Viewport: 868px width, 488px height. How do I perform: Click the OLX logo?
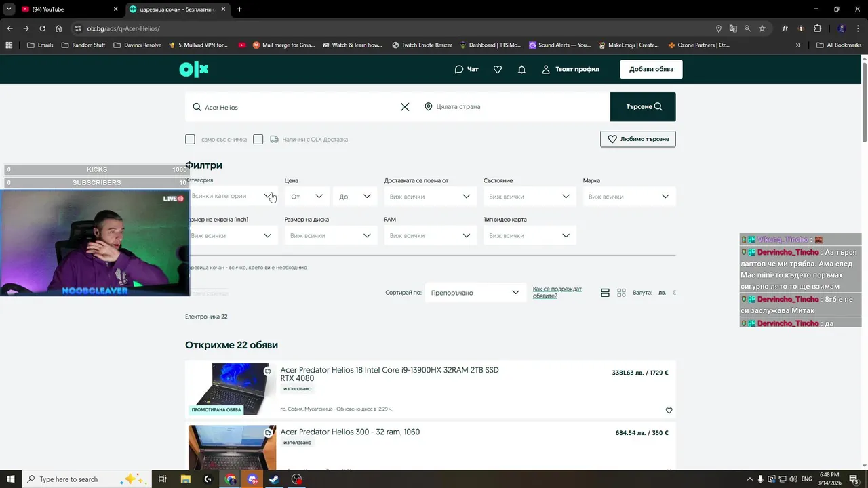[x=193, y=69]
